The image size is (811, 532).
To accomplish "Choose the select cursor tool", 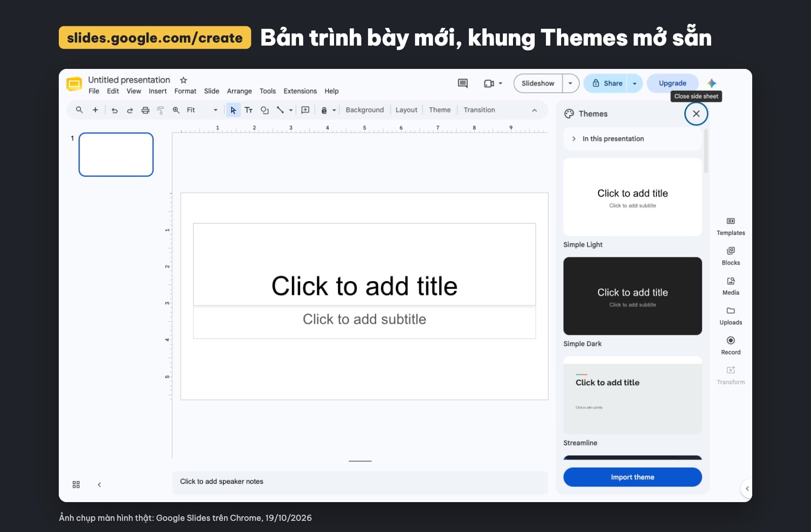I will (x=233, y=110).
